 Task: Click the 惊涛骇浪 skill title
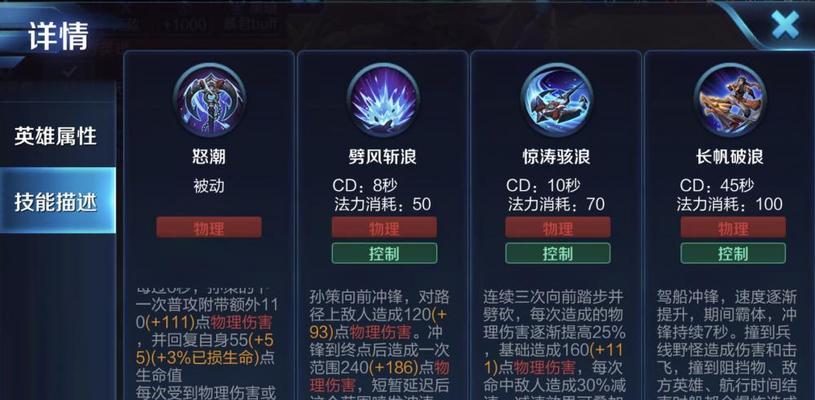557,157
